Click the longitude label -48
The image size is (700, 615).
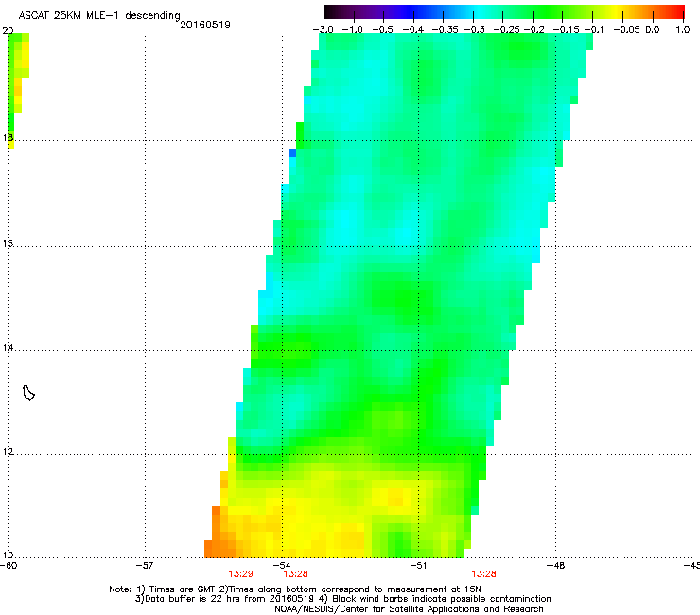[x=556, y=566]
